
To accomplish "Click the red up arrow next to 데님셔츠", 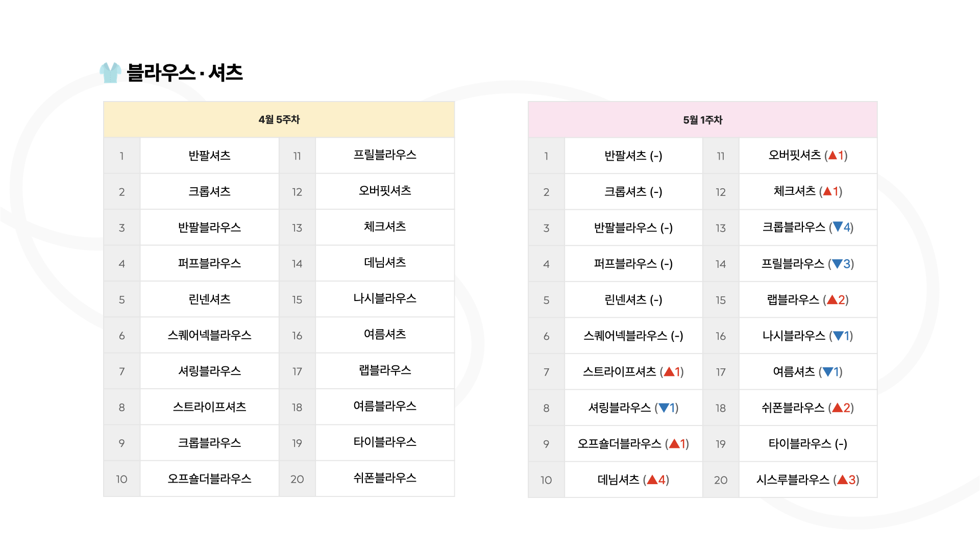I will pos(652,480).
